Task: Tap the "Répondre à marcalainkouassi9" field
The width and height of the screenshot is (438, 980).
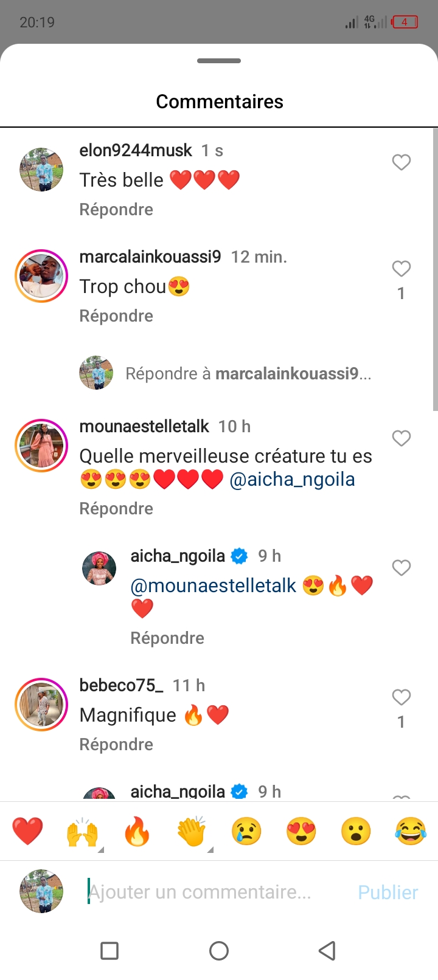Action: coord(248,373)
